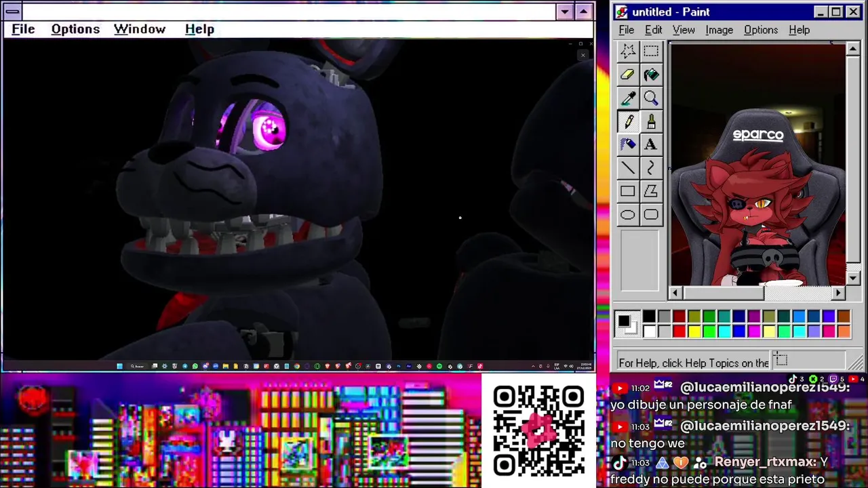The height and width of the screenshot is (488, 868).
Task: Open the Options menu of the left window
Action: [75, 29]
